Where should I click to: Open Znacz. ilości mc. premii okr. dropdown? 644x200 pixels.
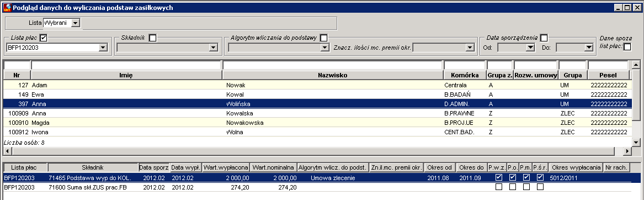click(470, 48)
